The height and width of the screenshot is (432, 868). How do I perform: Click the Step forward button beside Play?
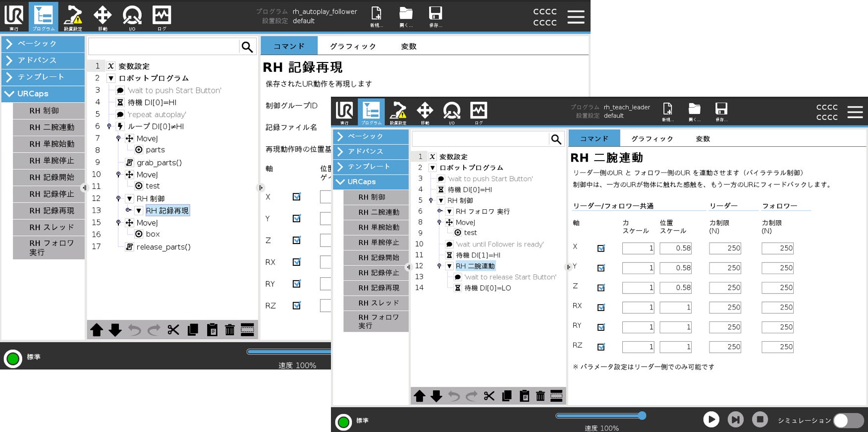(736, 420)
